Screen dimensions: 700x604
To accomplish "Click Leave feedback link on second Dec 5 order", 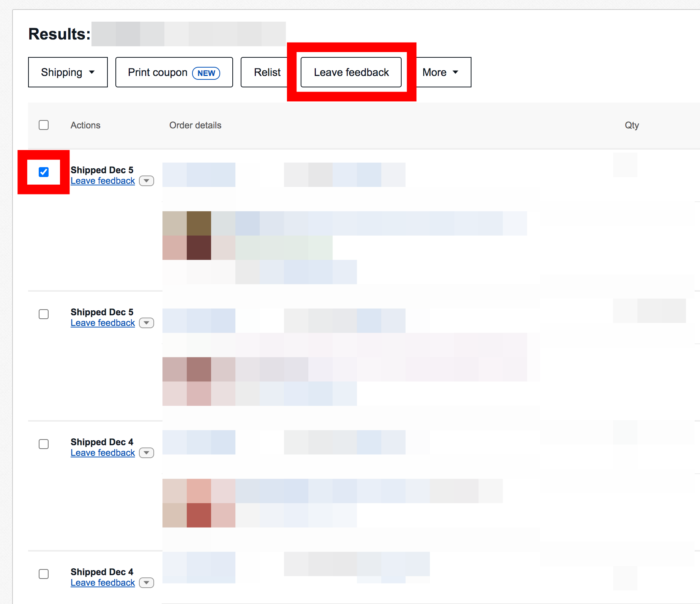I will click(x=102, y=323).
